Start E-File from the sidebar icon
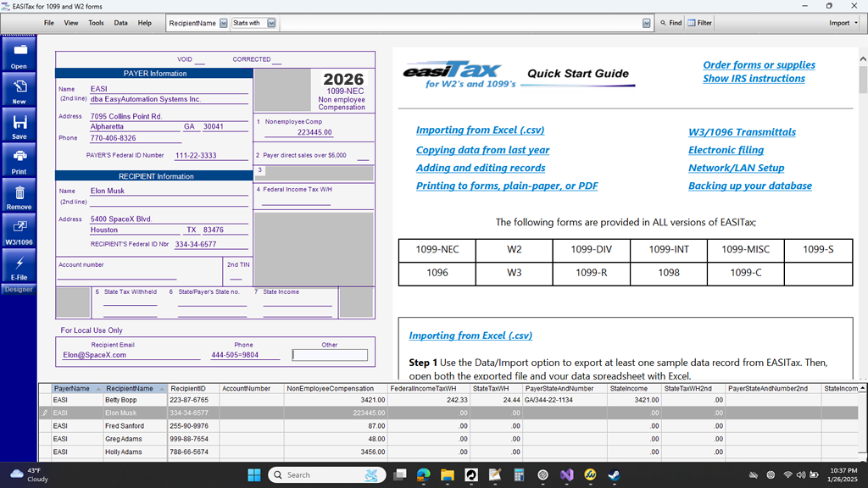 [19, 267]
